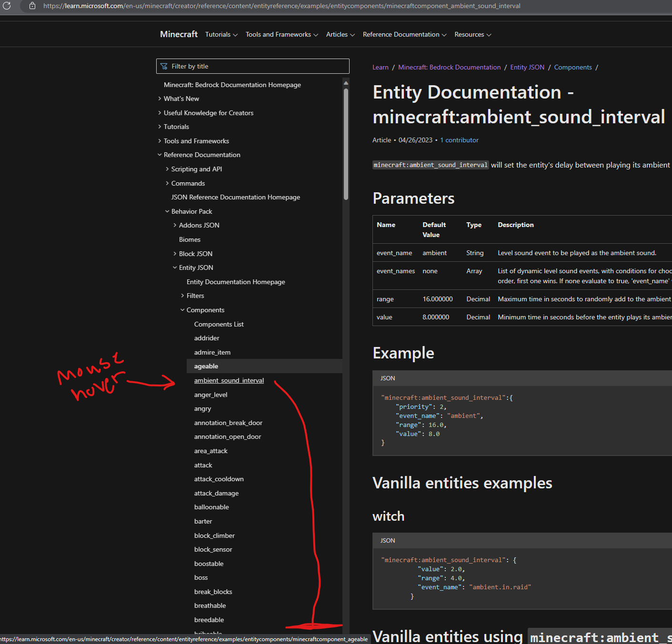Viewport: 672px width, 644px height.
Task: Select Biomes in the sidebar tree
Action: click(190, 239)
